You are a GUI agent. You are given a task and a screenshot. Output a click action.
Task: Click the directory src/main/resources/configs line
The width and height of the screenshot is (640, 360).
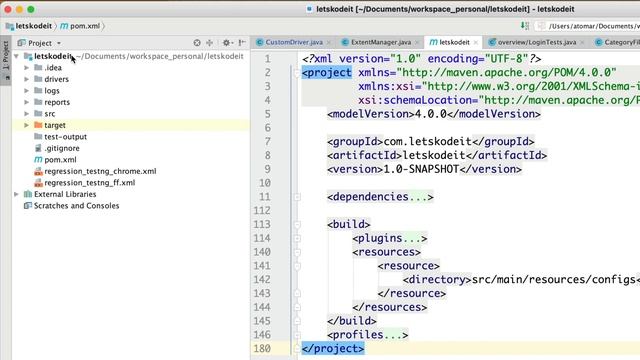tap(521, 280)
